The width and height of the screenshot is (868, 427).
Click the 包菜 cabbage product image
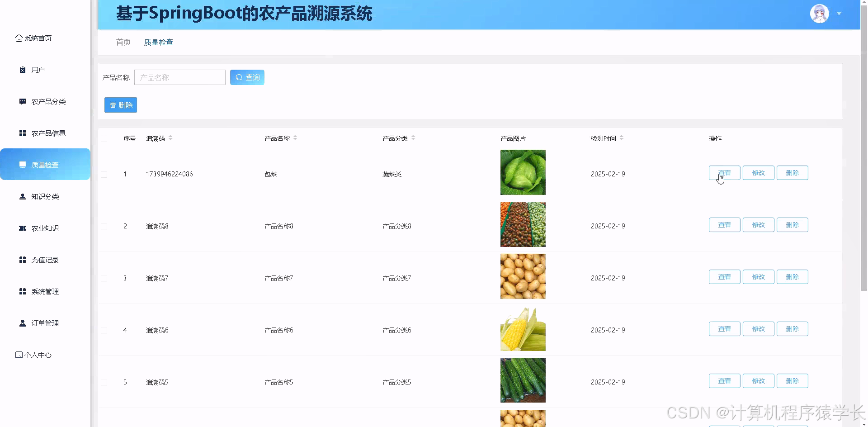(523, 172)
